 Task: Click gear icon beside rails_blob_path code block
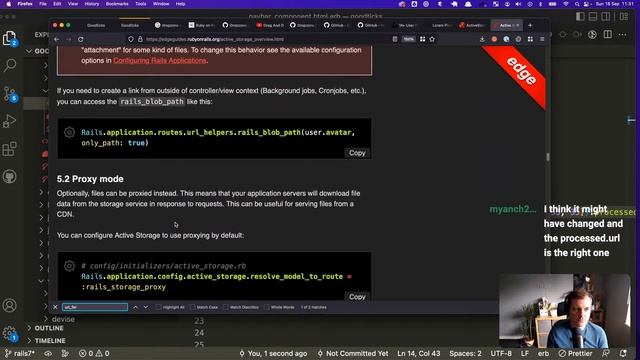click(69, 132)
